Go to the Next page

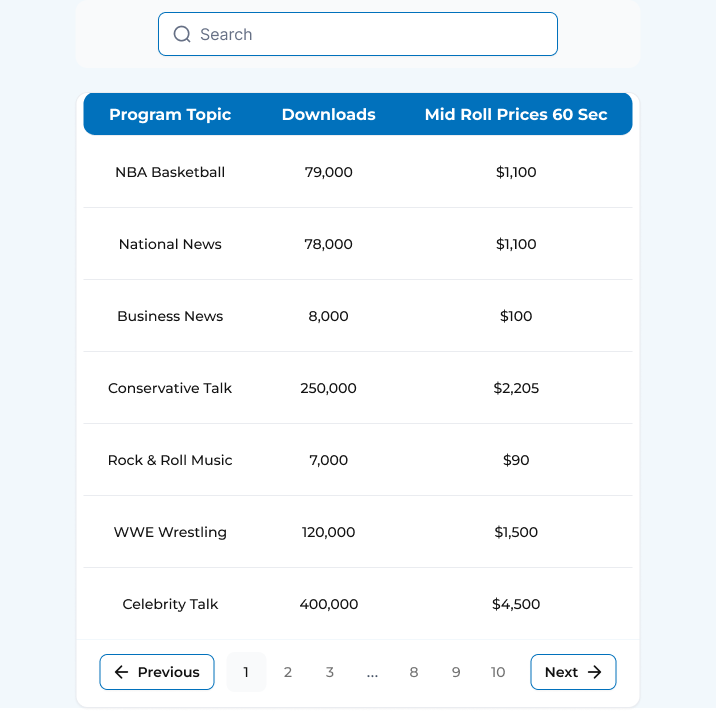click(x=573, y=672)
